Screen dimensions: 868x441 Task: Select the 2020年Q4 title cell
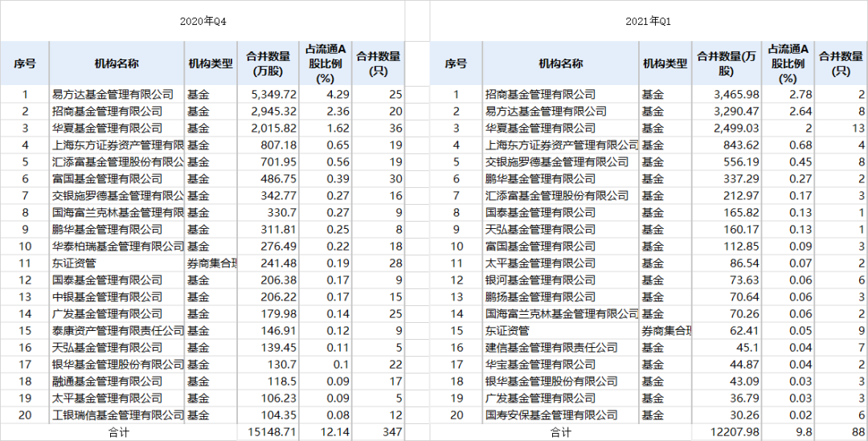[x=203, y=22]
